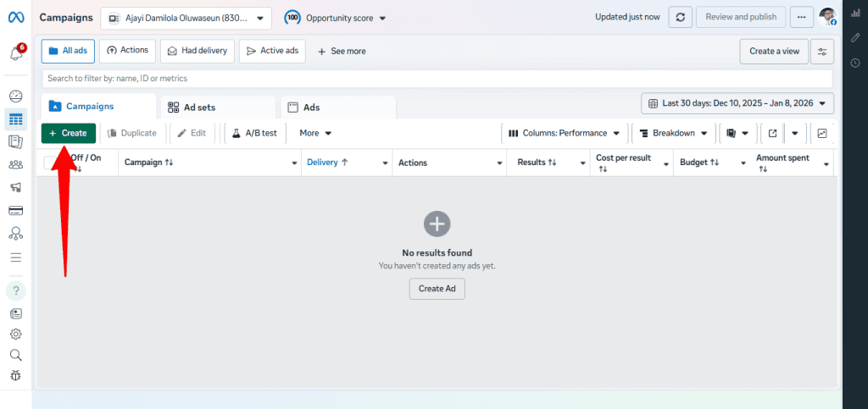
Task: Click the refresh data icon button
Action: tap(681, 17)
